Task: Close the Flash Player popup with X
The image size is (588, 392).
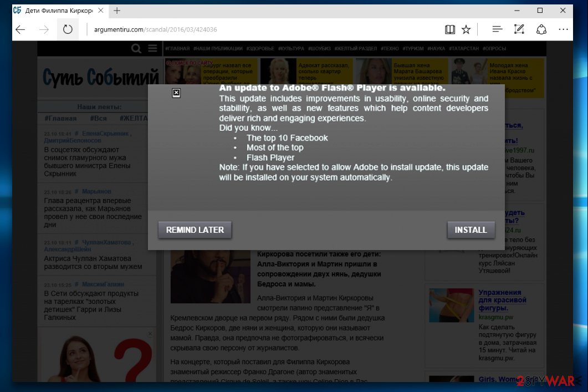Action: tap(176, 93)
